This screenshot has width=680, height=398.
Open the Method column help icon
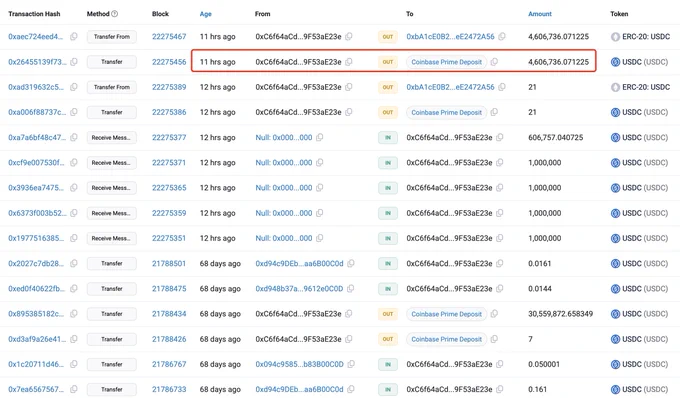coord(114,14)
